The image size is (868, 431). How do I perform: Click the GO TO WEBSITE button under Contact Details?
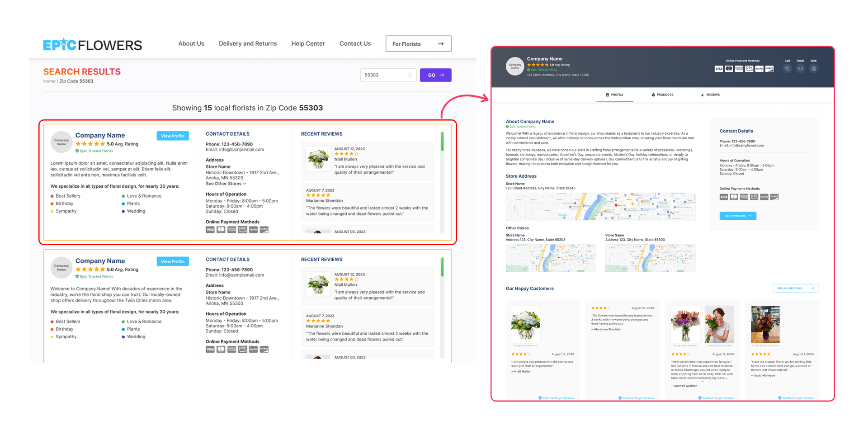coord(738,216)
